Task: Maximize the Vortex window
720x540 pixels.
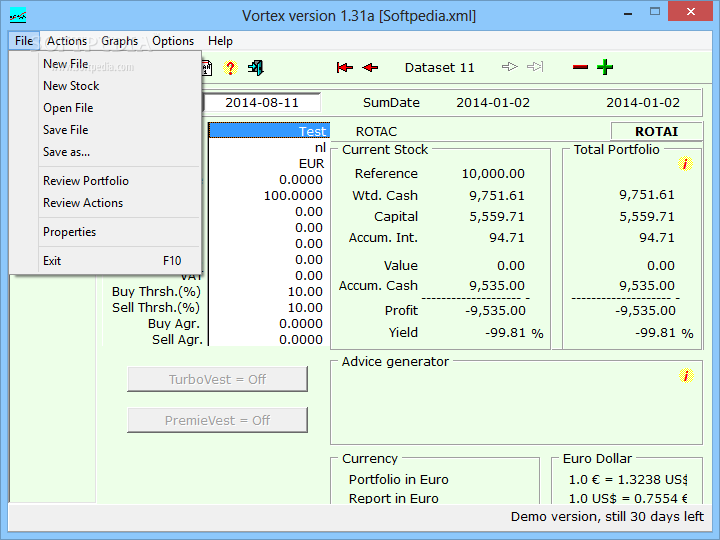Action: (655, 12)
